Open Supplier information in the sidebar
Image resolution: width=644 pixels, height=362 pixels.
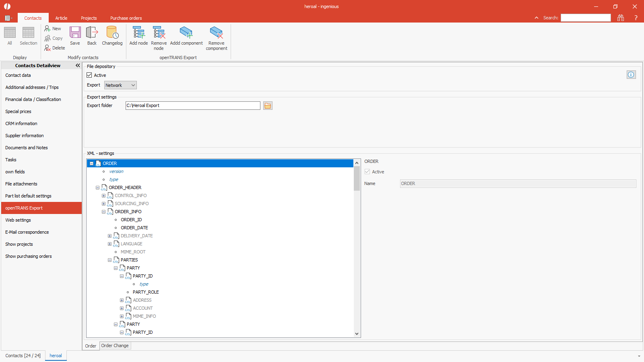tap(25, 136)
